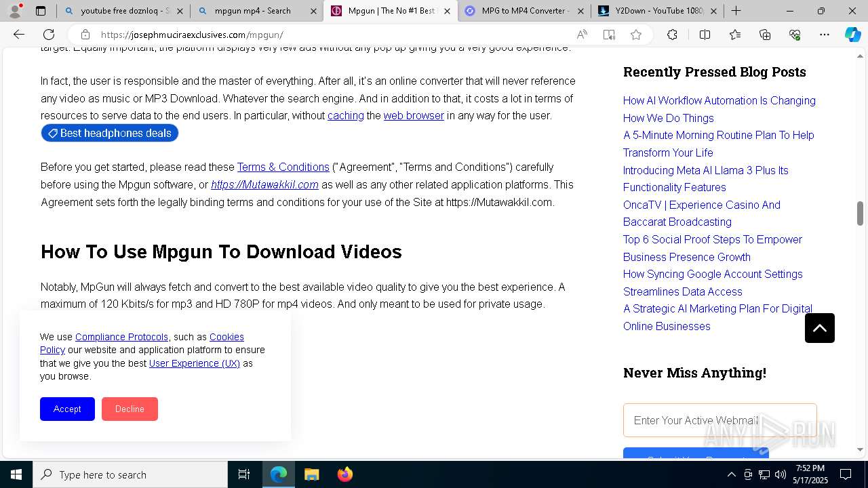Add this page to favorites star

[636, 35]
